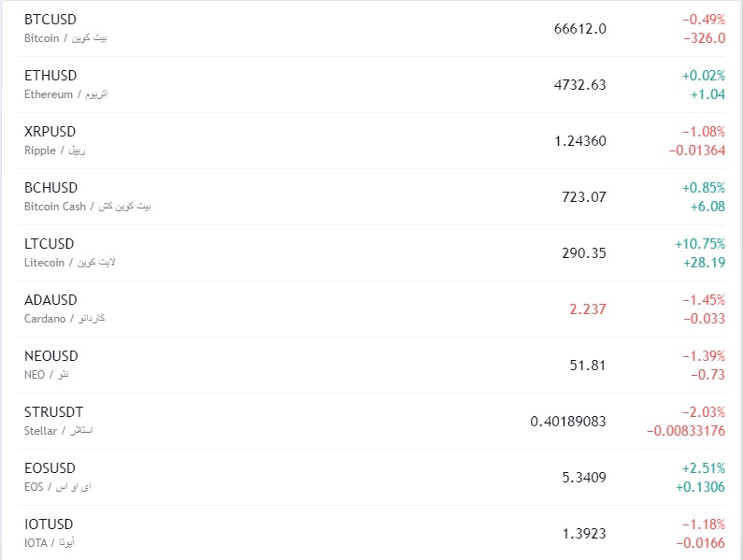Open the EOSUSD row
Image resolution: width=743 pixels, height=560 pixels.
[50, 468]
